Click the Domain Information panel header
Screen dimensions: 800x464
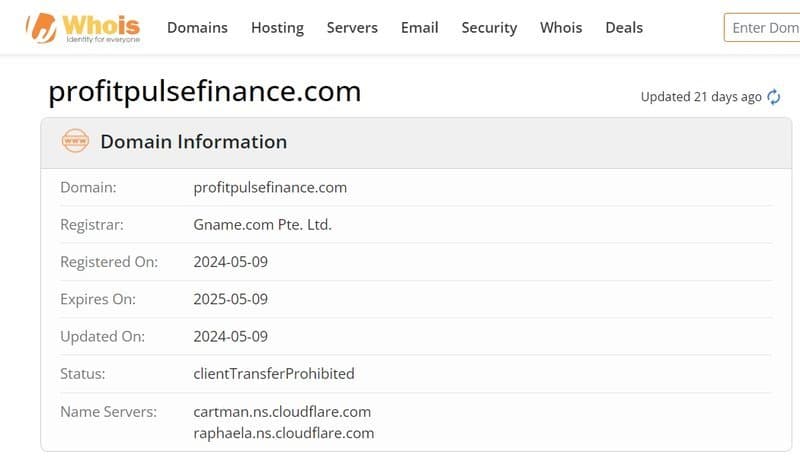pyautogui.click(x=193, y=142)
